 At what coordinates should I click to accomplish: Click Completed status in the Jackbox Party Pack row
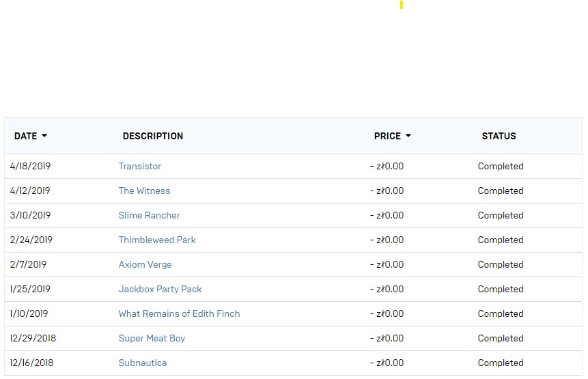coord(501,289)
